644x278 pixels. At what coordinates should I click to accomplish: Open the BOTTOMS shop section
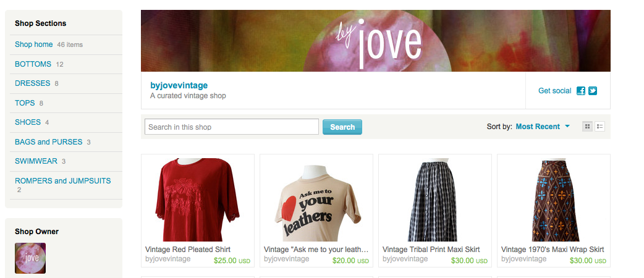pyautogui.click(x=33, y=64)
